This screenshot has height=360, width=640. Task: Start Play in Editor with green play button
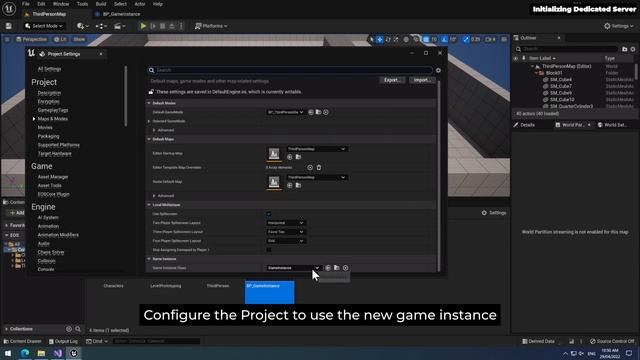click(143, 26)
